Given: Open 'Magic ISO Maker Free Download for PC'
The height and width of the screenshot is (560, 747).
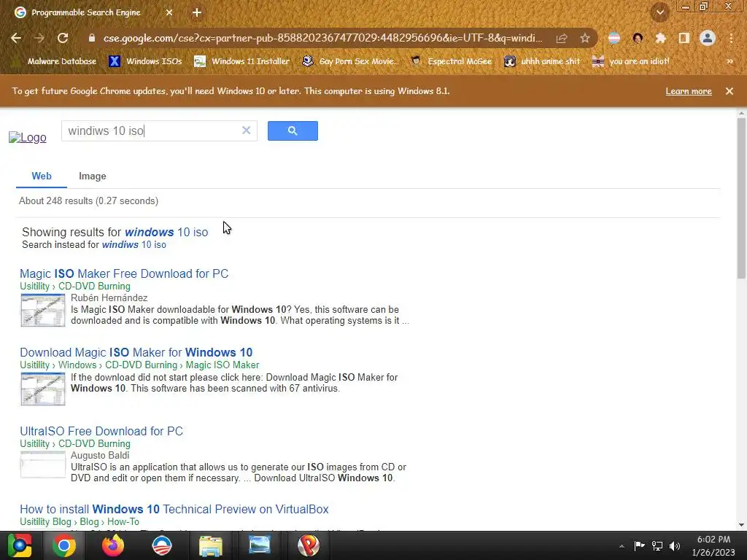Looking at the screenshot, I should [x=124, y=274].
